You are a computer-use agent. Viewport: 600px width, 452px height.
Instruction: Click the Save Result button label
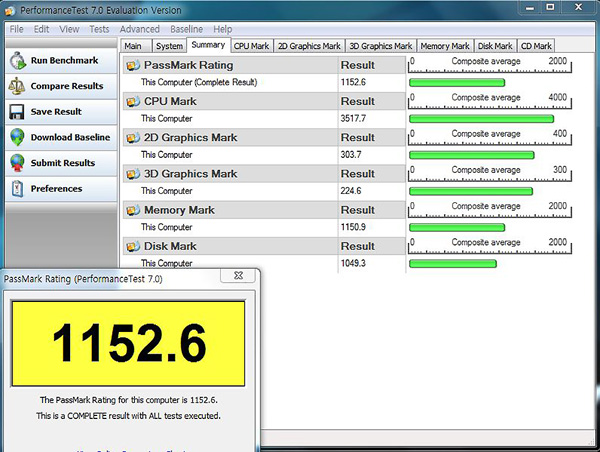click(x=56, y=112)
